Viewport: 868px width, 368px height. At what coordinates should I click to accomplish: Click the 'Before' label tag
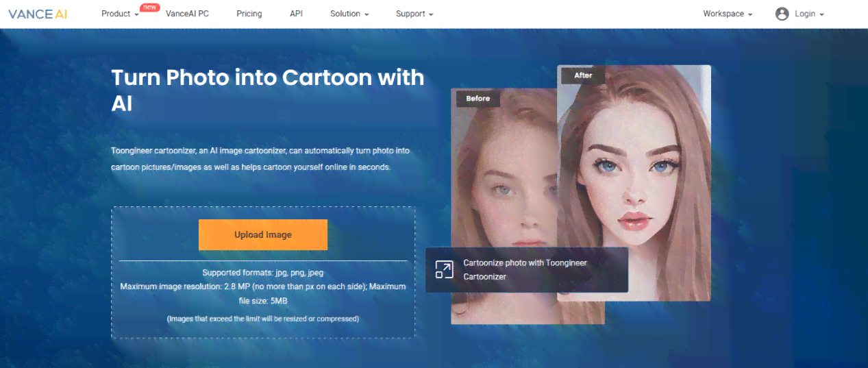click(478, 99)
